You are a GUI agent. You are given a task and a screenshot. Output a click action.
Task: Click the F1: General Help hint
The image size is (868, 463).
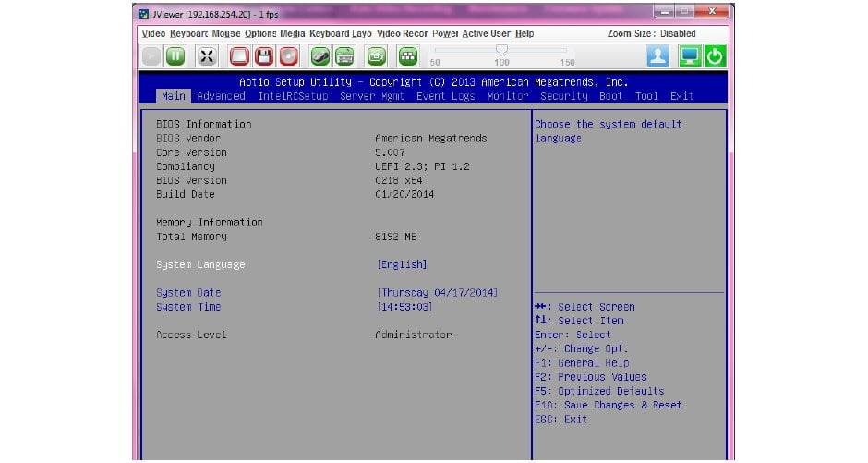(582, 363)
